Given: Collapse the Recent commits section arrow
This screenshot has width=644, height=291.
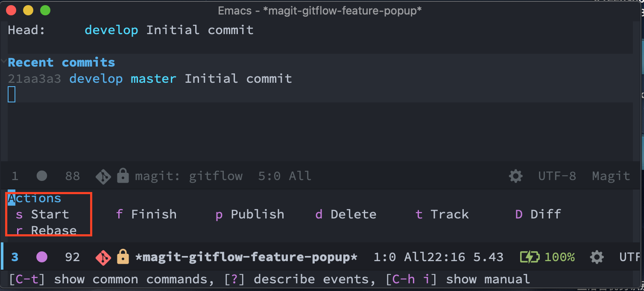Looking at the screenshot, I should 4,62.
